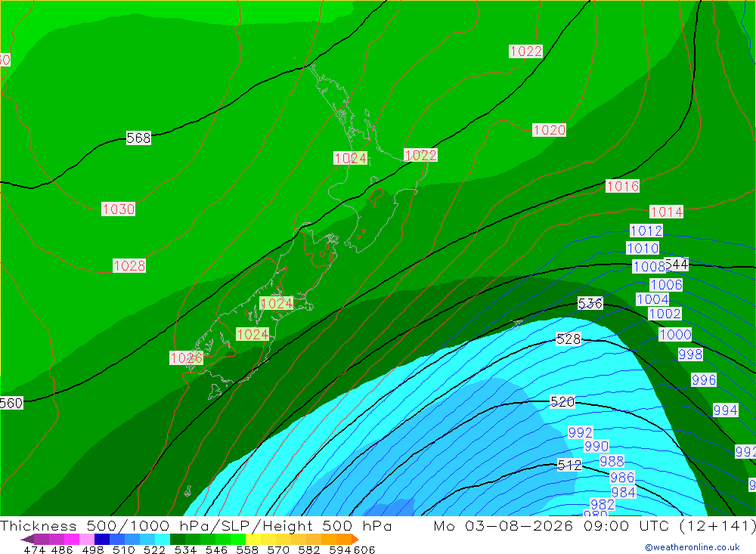Image resolution: width=756 pixels, height=554 pixels.
Task: Select the cyan legend swatch
Action: tap(163, 539)
